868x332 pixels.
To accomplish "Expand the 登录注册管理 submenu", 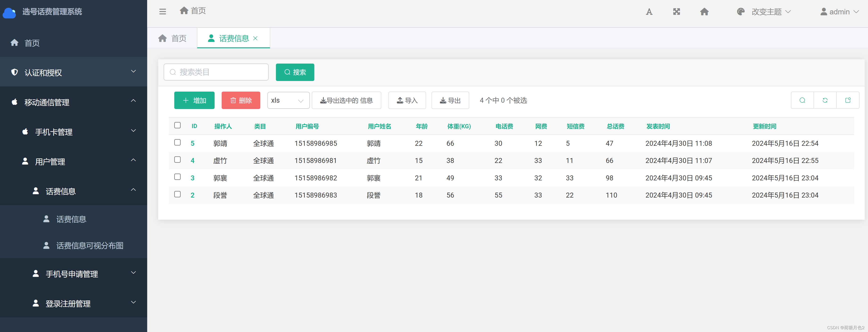I will tap(133, 302).
